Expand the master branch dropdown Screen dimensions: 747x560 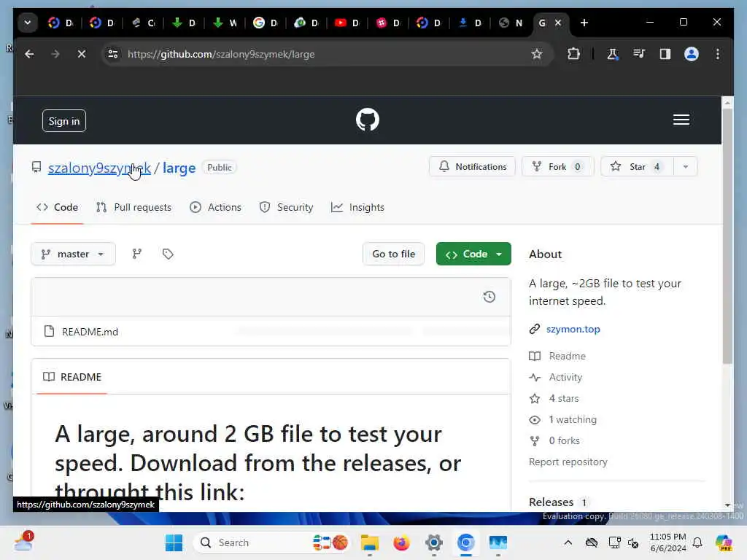73,254
